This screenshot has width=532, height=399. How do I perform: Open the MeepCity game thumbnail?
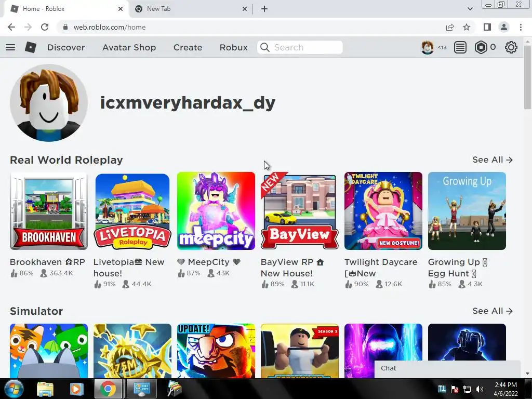pyautogui.click(x=216, y=211)
